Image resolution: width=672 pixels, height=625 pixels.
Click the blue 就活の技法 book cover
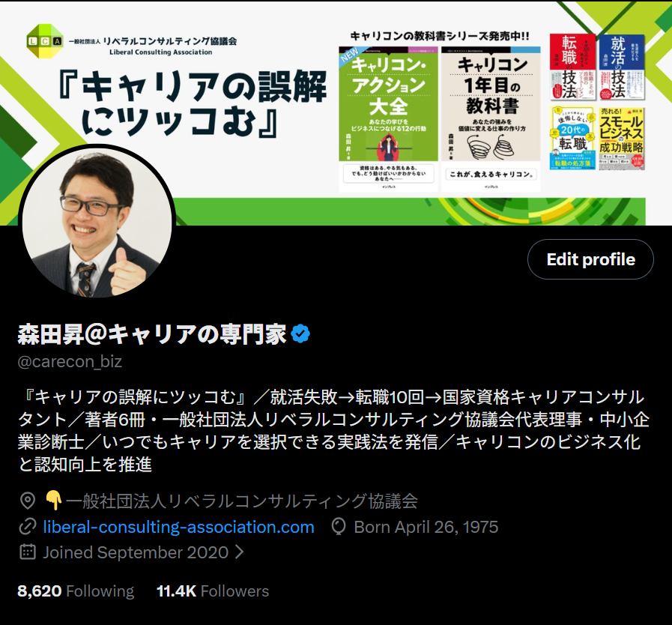click(622, 67)
